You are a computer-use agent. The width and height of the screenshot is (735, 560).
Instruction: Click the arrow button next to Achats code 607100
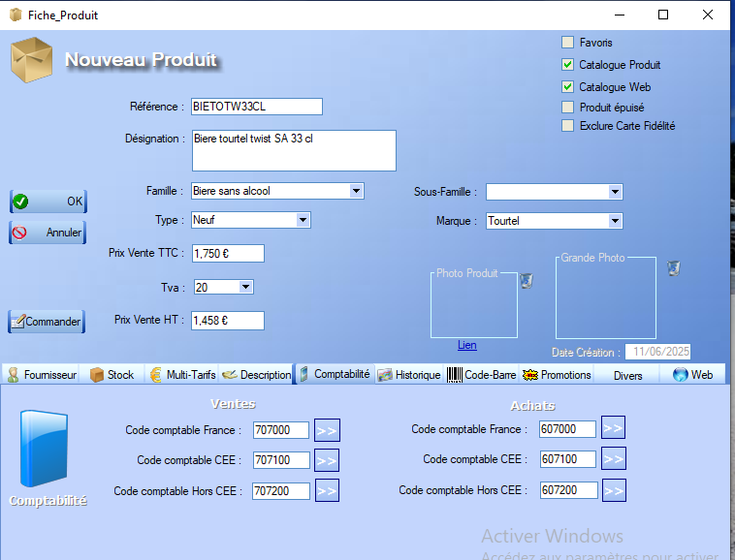click(613, 458)
